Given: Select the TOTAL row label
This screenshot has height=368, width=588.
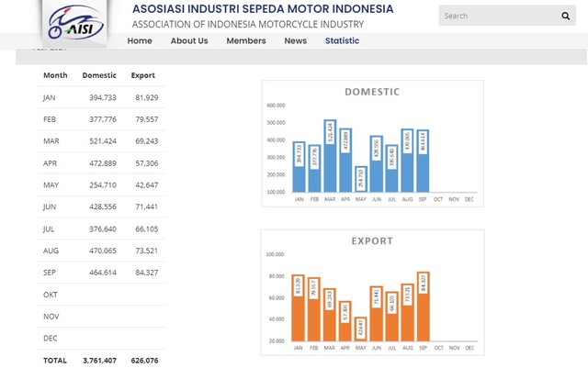Looking at the screenshot, I should (x=55, y=361).
